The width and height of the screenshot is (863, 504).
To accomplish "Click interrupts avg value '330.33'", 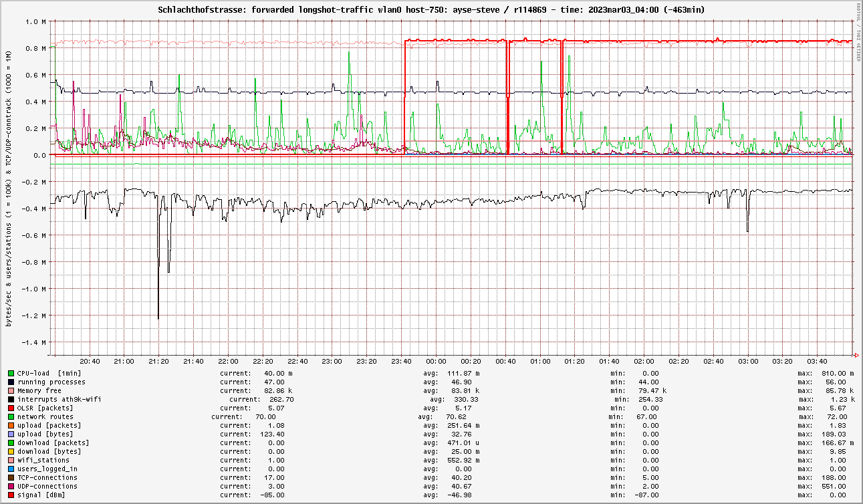I will point(466,399).
